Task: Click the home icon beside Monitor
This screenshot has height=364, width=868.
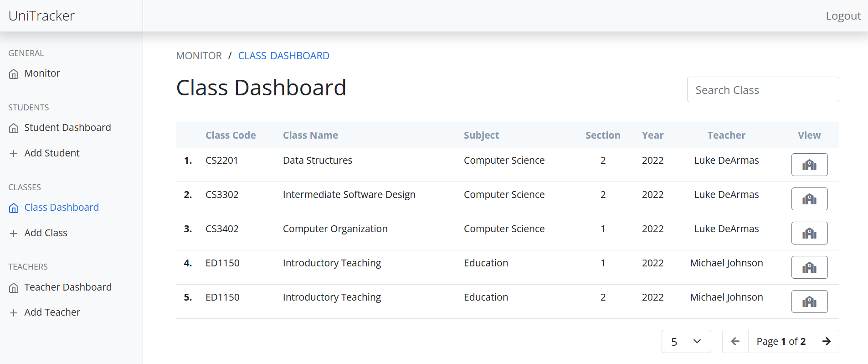Action: point(14,74)
